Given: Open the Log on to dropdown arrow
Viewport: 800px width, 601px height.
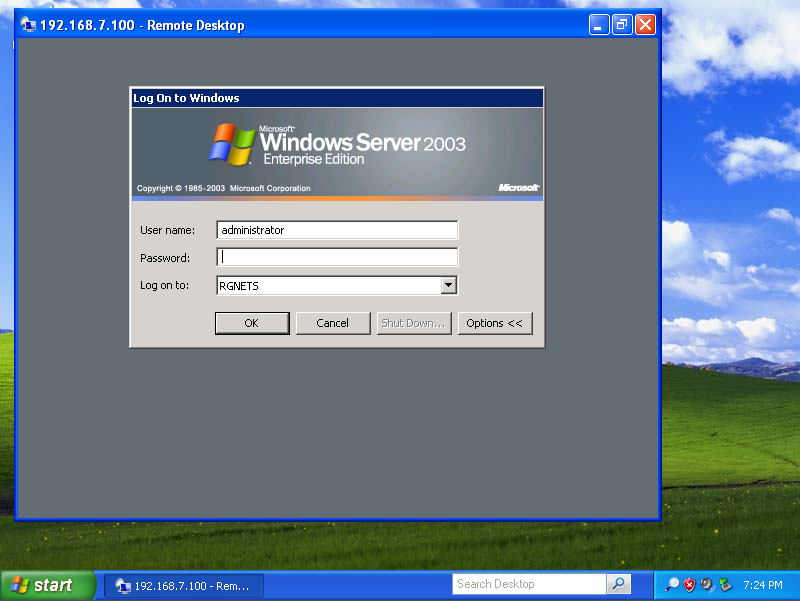Looking at the screenshot, I should (448, 285).
